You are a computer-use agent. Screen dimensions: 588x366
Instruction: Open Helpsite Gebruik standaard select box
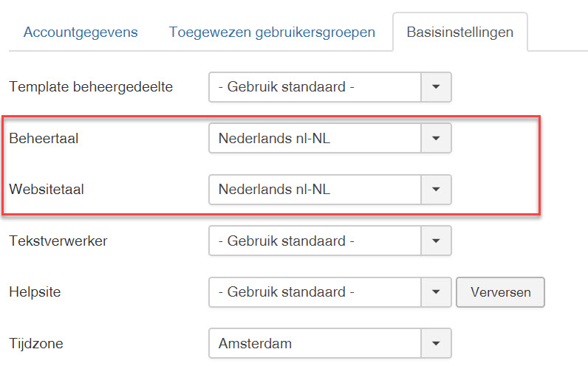point(315,292)
